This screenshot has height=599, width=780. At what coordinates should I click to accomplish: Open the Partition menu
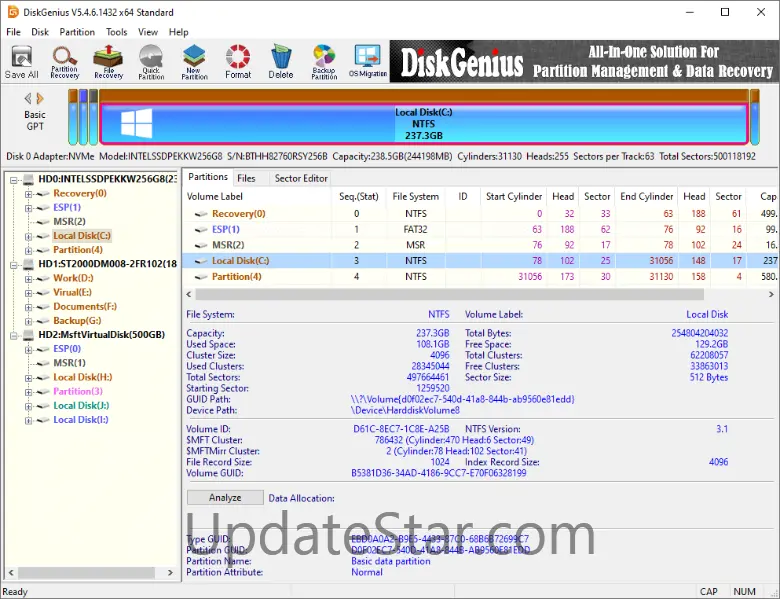point(77,32)
